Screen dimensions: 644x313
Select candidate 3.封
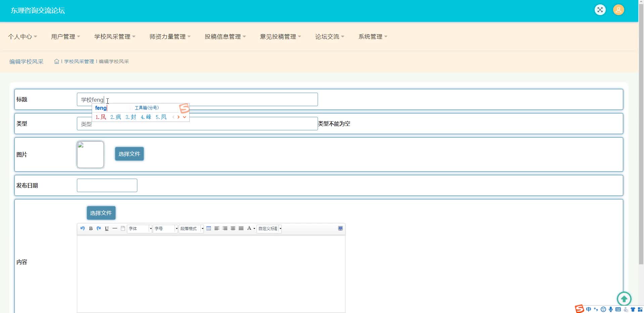(x=131, y=117)
